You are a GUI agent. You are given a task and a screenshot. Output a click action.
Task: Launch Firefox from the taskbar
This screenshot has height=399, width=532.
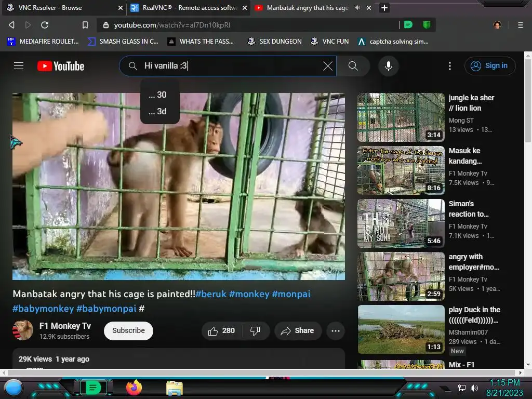(x=134, y=388)
